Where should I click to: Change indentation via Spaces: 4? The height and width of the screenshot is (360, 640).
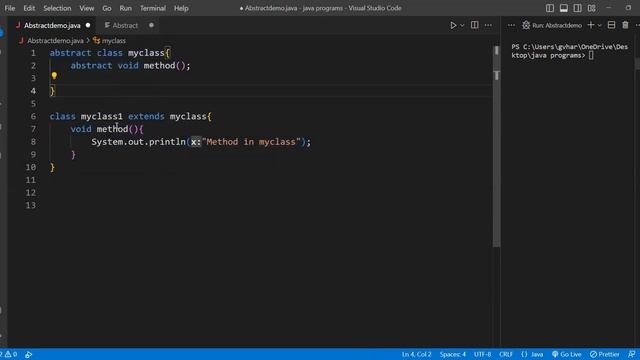pos(452,354)
